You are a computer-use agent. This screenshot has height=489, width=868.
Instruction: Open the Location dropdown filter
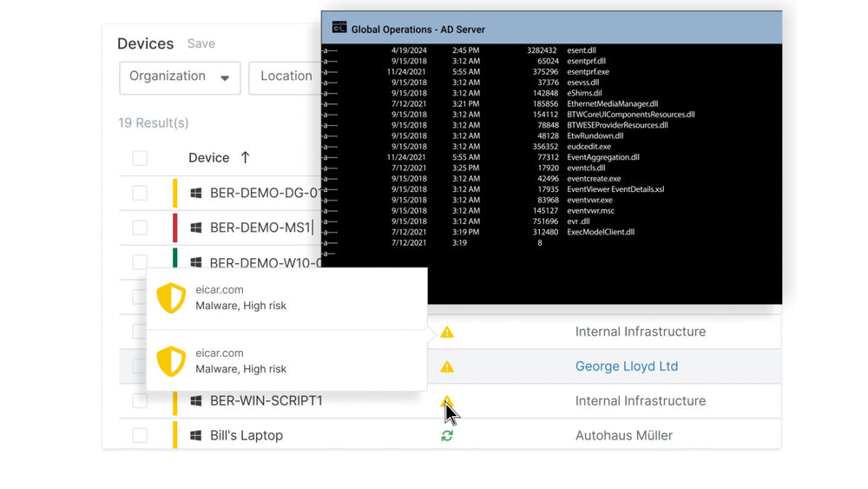click(x=285, y=78)
